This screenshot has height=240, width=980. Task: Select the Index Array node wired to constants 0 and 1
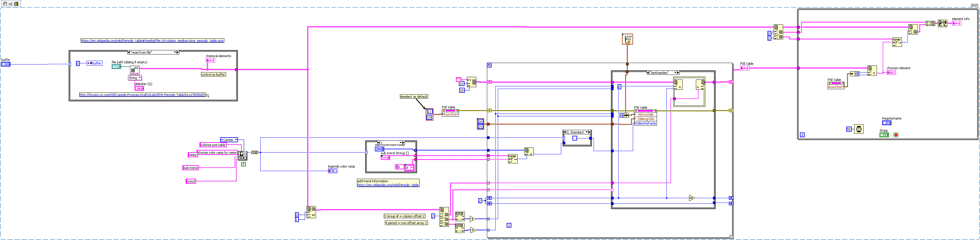click(311, 212)
